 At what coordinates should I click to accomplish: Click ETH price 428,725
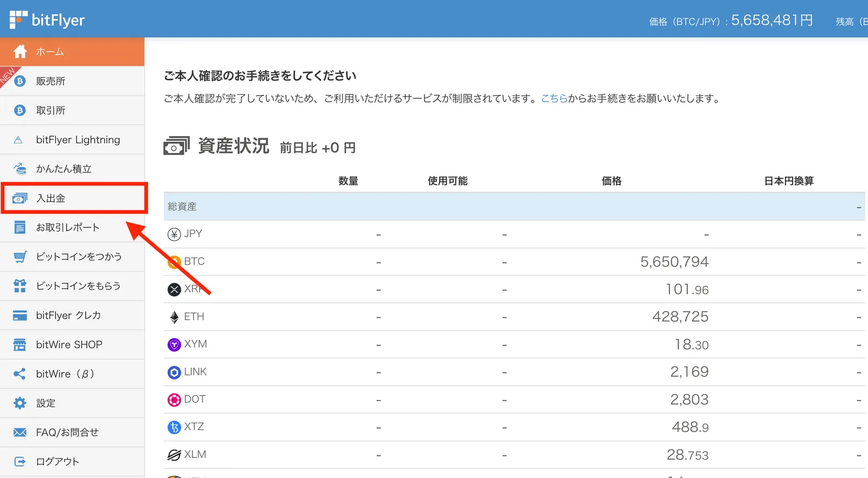point(680,317)
